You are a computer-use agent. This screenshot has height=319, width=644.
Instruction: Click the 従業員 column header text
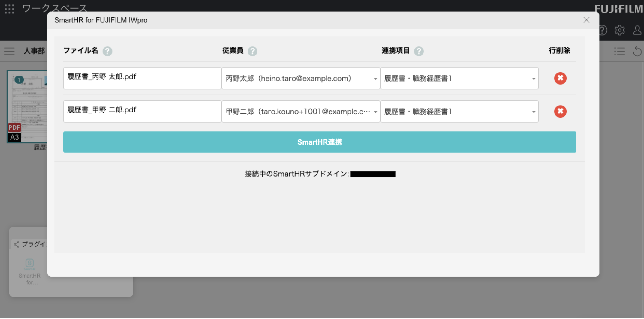point(233,51)
